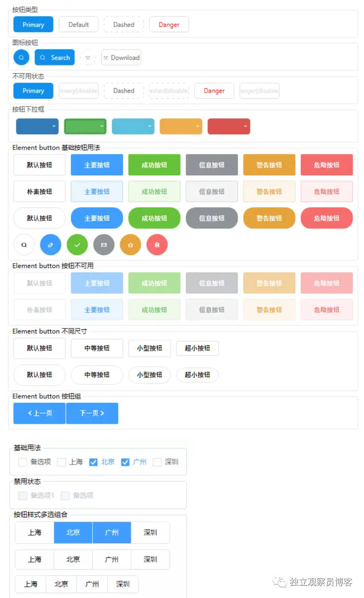Click the solid red rectangular 危险按钮
364x598 pixels.
[327, 165]
